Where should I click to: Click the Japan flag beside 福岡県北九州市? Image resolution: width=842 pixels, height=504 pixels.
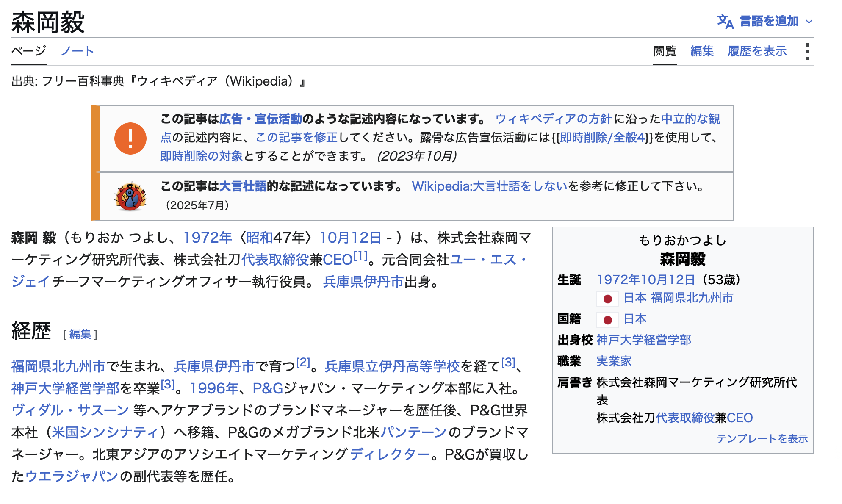608,299
